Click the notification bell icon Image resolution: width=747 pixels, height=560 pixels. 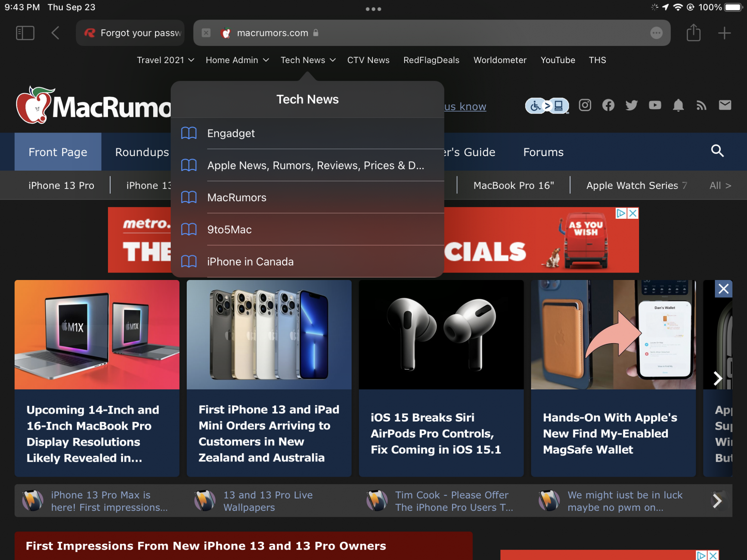click(x=678, y=105)
